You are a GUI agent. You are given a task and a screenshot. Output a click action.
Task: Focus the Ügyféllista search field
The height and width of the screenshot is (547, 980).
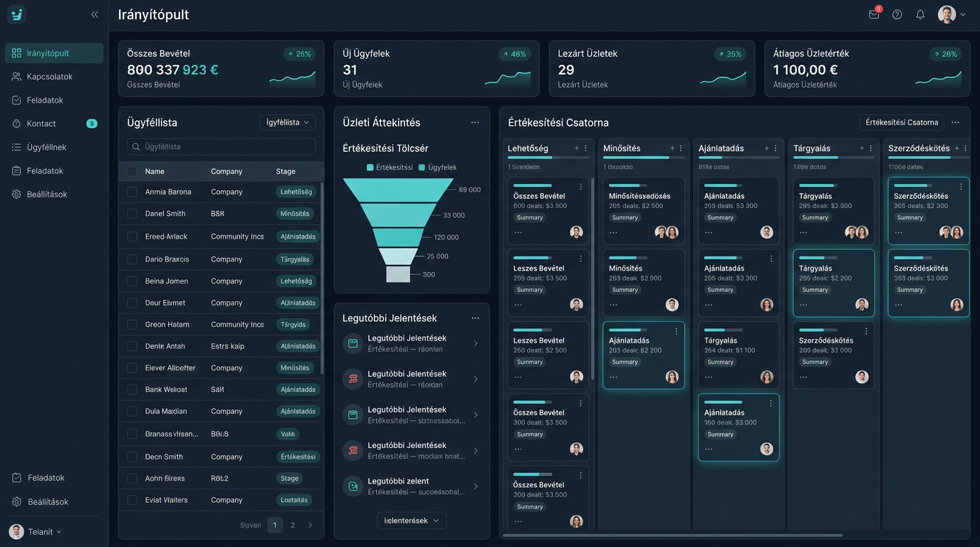point(221,147)
